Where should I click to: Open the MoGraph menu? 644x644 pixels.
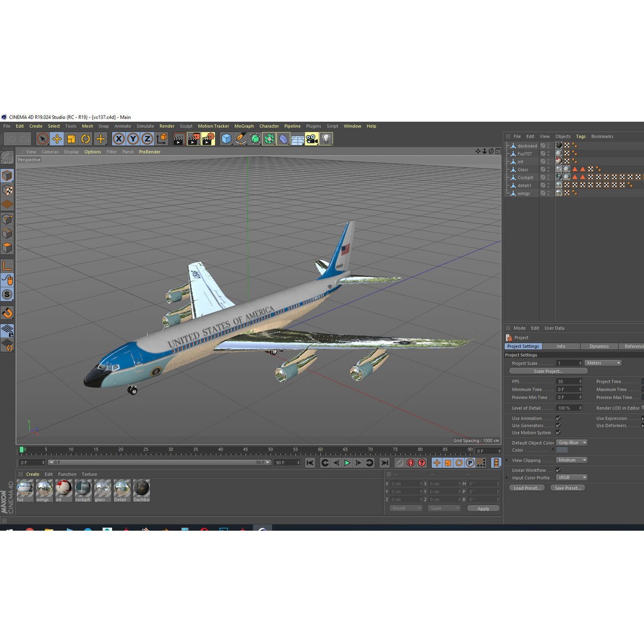244,126
